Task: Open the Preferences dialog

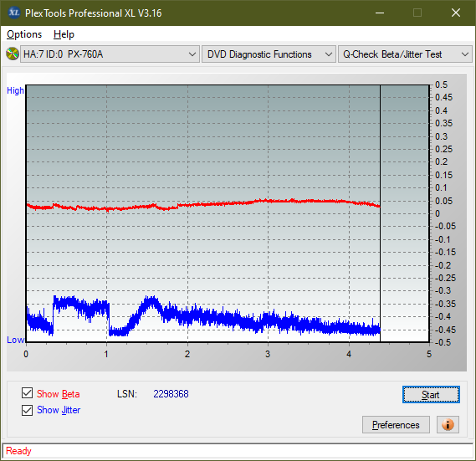Action: 396,424
